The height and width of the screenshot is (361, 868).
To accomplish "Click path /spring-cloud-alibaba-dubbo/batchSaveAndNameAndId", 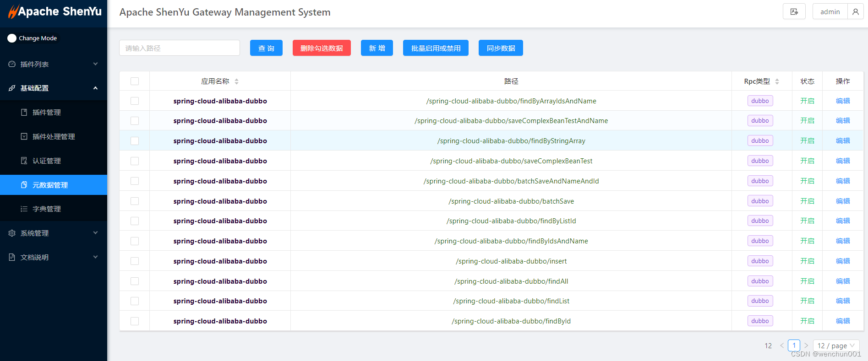I will point(511,181).
